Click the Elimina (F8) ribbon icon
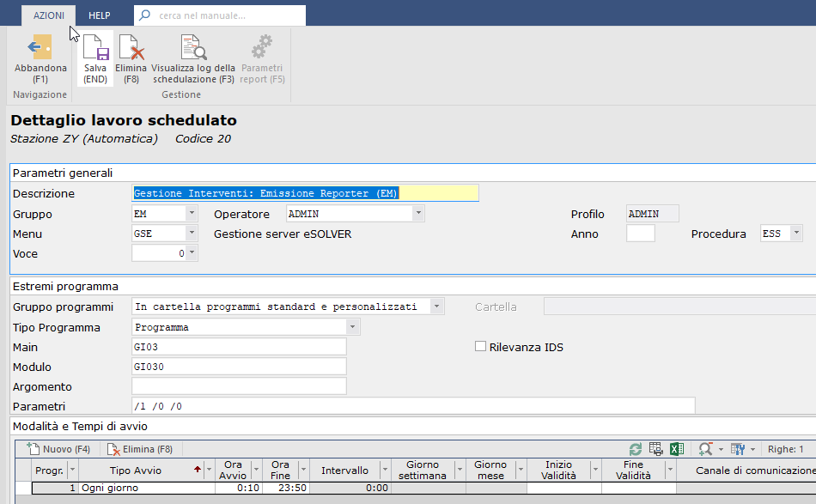The image size is (816, 504). 131,48
